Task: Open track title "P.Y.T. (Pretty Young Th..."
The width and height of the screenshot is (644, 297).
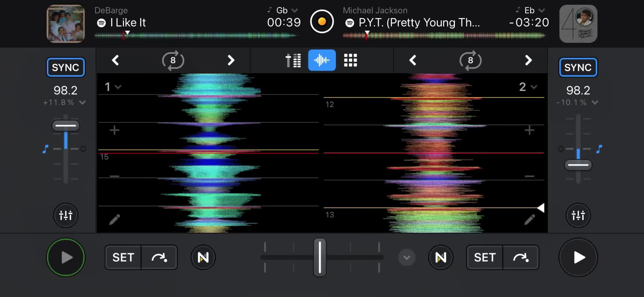Action: (x=419, y=22)
